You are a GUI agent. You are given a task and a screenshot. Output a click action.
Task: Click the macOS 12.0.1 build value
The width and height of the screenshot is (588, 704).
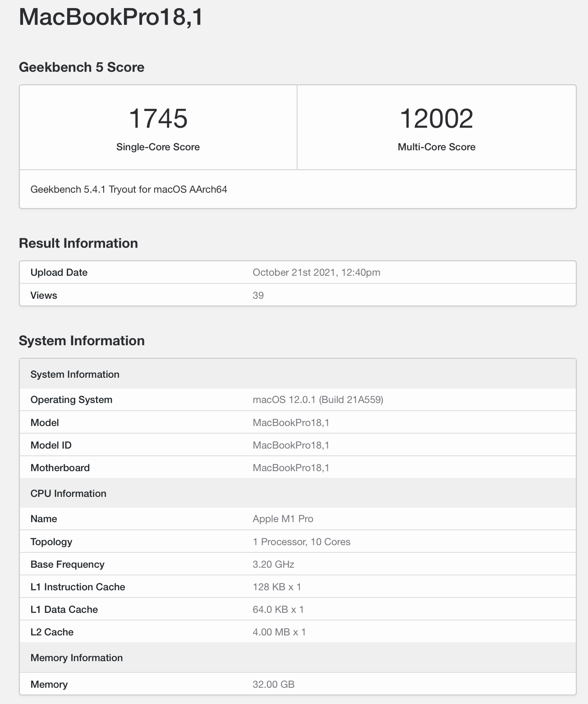click(318, 400)
